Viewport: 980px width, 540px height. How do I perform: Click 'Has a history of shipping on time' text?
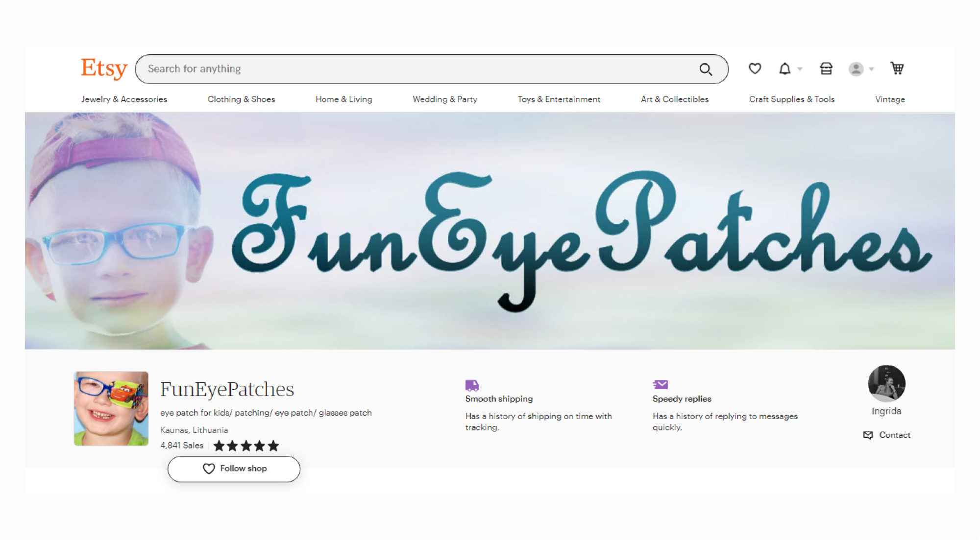pos(539,422)
